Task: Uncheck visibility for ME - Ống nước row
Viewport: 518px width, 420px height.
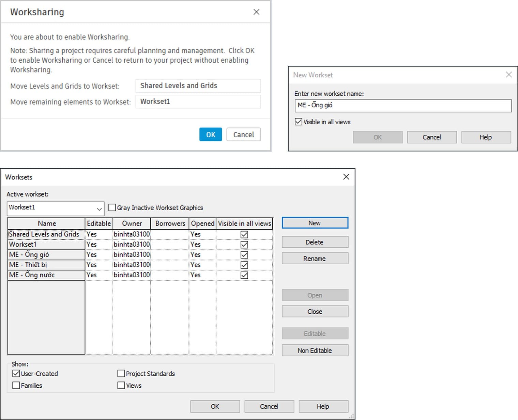Action: click(x=244, y=275)
